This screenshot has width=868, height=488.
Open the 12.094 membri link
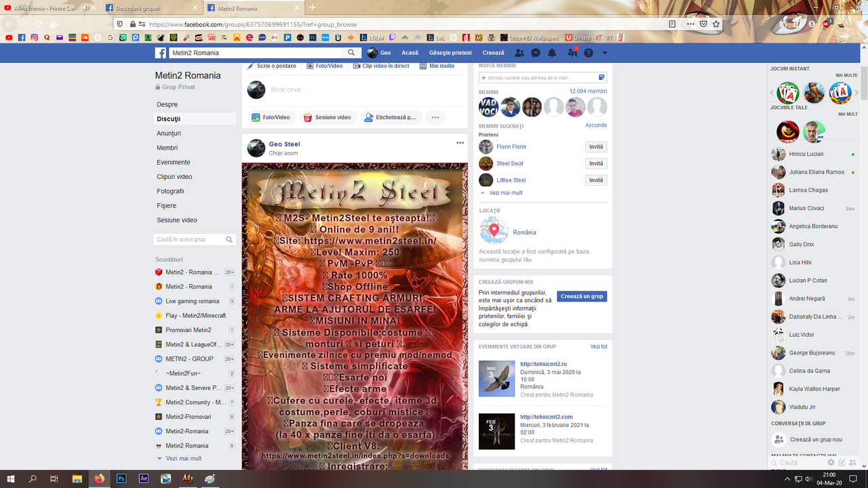tap(588, 91)
